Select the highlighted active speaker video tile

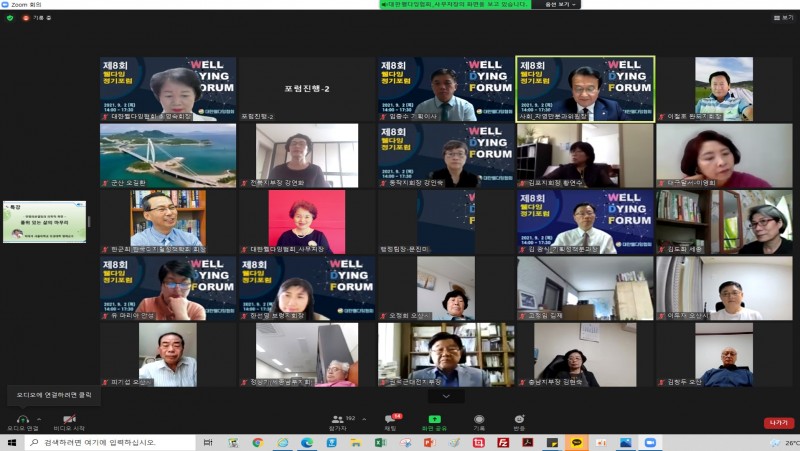(x=585, y=89)
